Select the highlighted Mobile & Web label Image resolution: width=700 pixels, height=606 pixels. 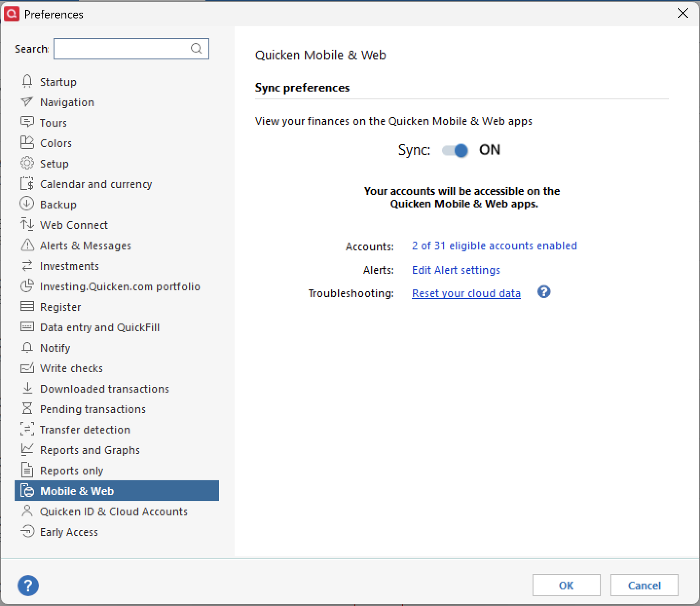77,491
